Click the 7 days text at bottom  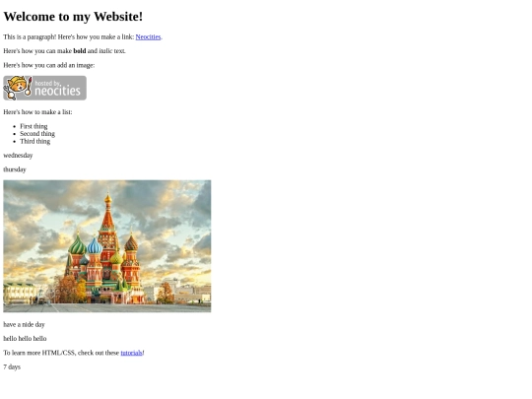pyautogui.click(x=12, y=367)
